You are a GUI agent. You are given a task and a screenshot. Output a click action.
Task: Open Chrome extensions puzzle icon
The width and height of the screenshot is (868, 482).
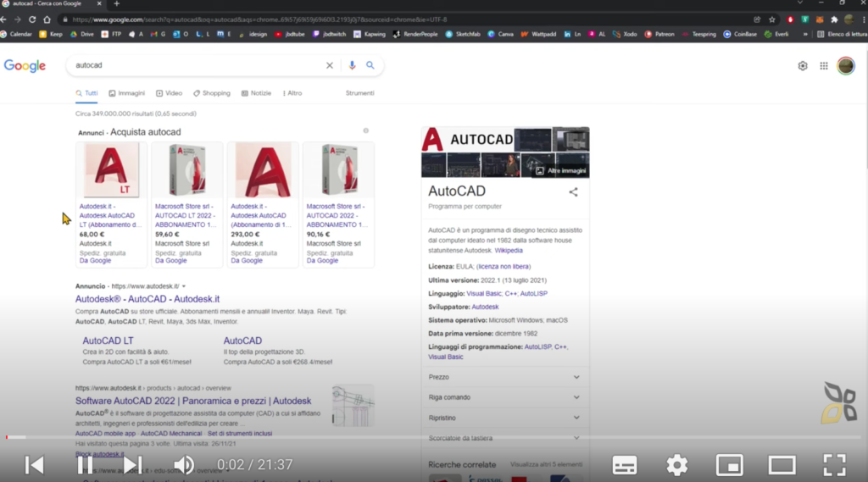(834, 19)
